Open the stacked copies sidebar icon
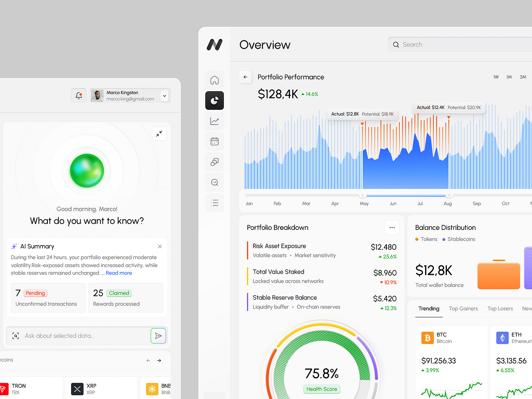Viewport: 532px width, 399px height. click(x=215, y=162)
